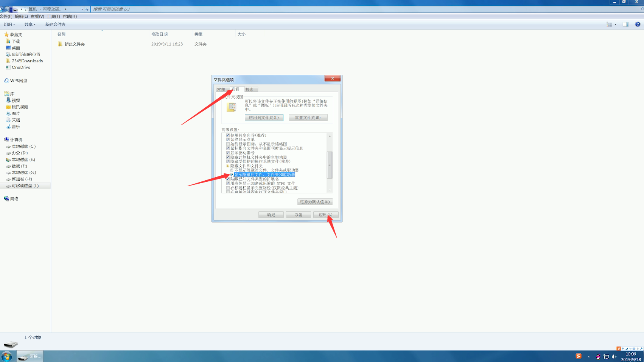The height and width of the screenshot is (362, 644).
Task: Open 共享 dropdown in toolbar
Action: [30, 24]
